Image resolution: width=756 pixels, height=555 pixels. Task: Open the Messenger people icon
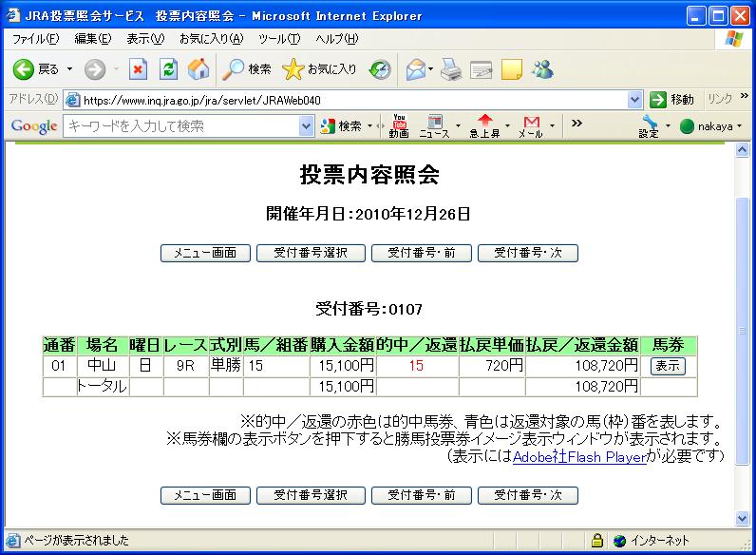pos(543,69)
